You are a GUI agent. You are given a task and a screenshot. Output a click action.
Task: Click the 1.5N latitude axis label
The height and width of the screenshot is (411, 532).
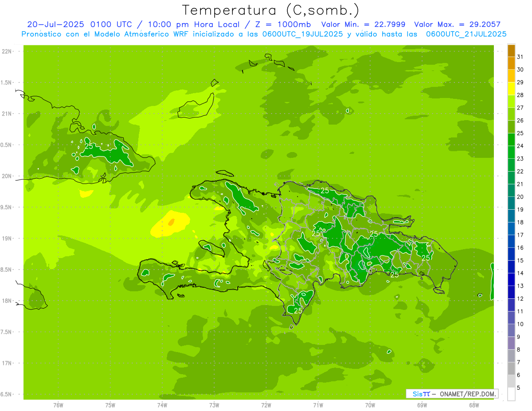pos(6,82)
